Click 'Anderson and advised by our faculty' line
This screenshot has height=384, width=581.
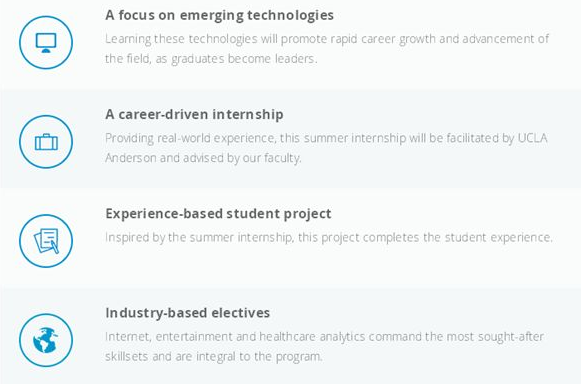pos(203,158)
